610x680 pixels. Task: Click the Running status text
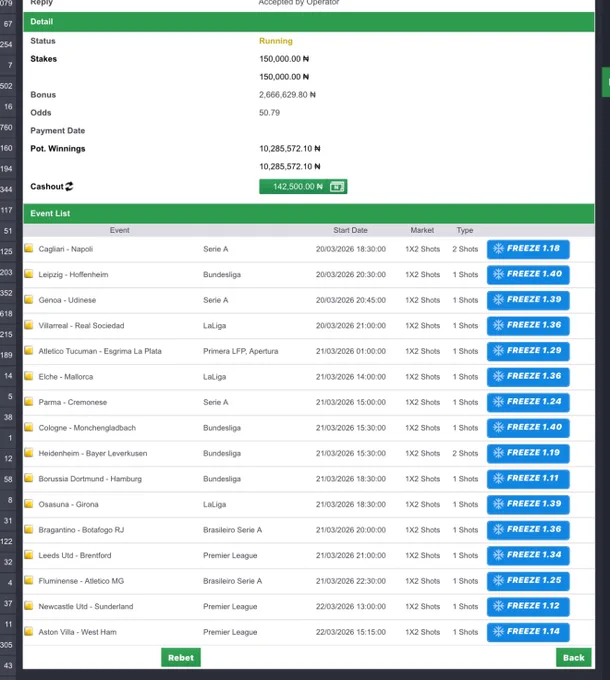coord(276,41)
